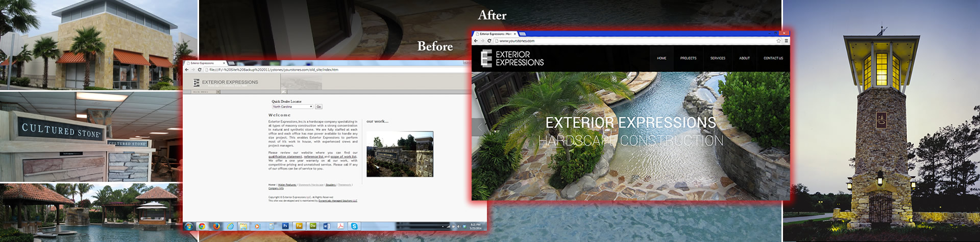Launch Firefox from the taskbar

pos(216,226)
